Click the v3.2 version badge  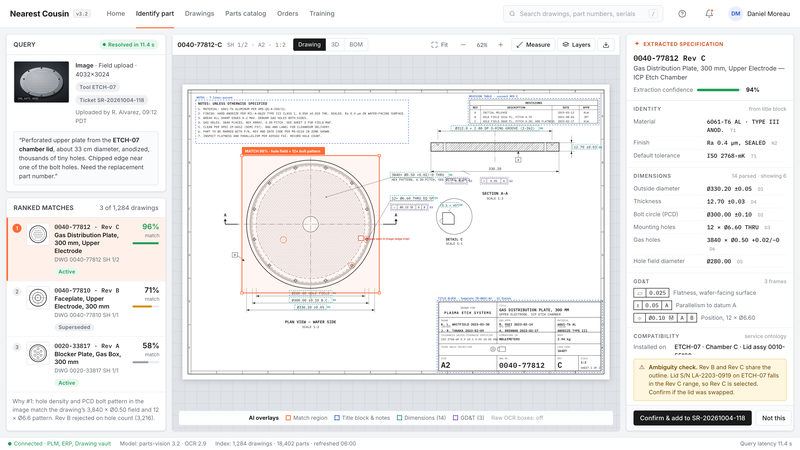coord(82,14)
